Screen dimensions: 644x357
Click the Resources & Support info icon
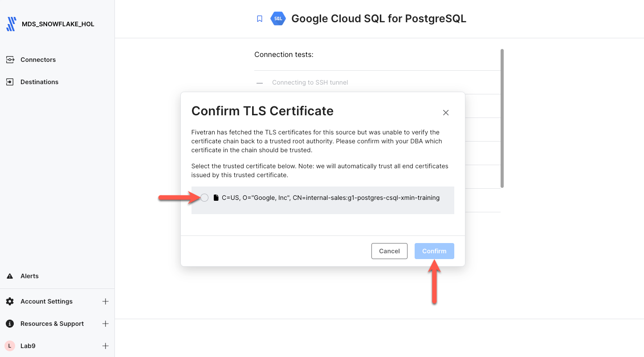coord(10,324)
